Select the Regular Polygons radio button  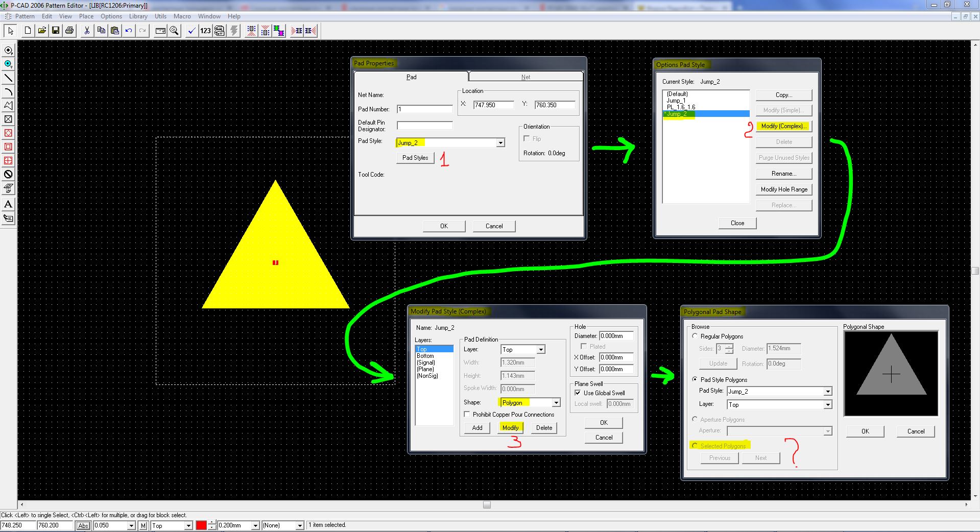pyautogui.click(x=695, y=336)
